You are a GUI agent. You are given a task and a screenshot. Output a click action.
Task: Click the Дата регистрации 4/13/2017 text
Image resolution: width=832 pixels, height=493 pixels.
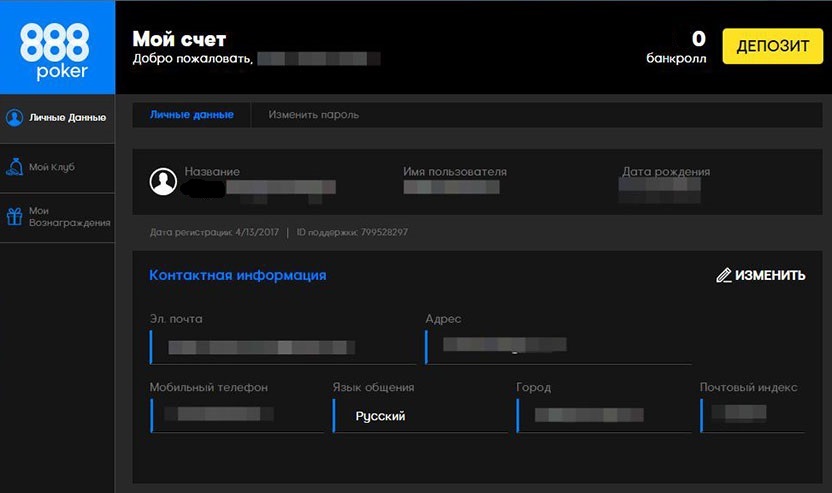pyautogui.click(x=214, y=232)
